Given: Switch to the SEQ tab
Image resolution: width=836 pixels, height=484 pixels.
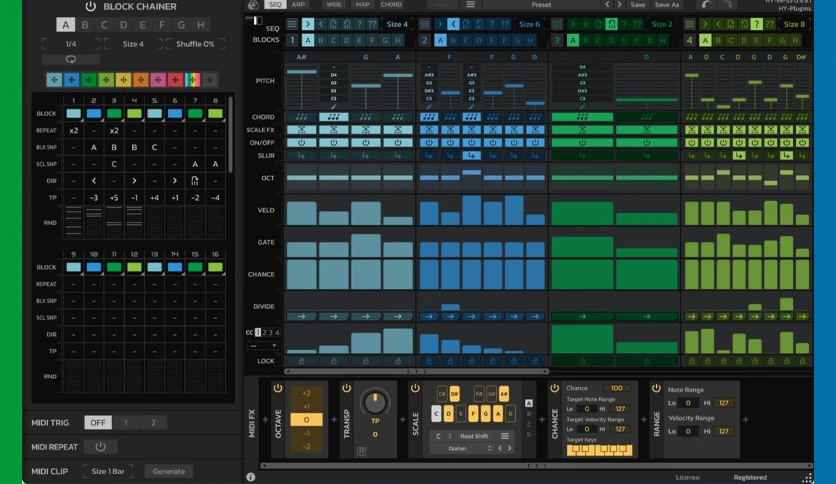Looking at the screenshot, I should pos(275,4).
